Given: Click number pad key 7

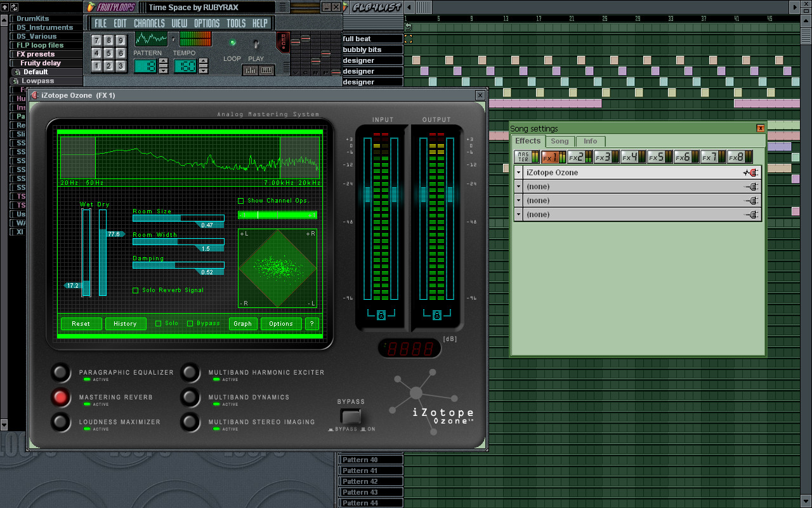Looking at the screenshot, I should pyautogui.click(x=96, y=40).
